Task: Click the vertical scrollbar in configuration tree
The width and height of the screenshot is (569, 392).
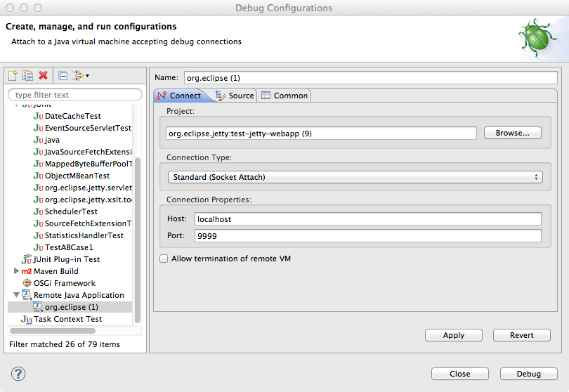Action: [x=138, y=232]
